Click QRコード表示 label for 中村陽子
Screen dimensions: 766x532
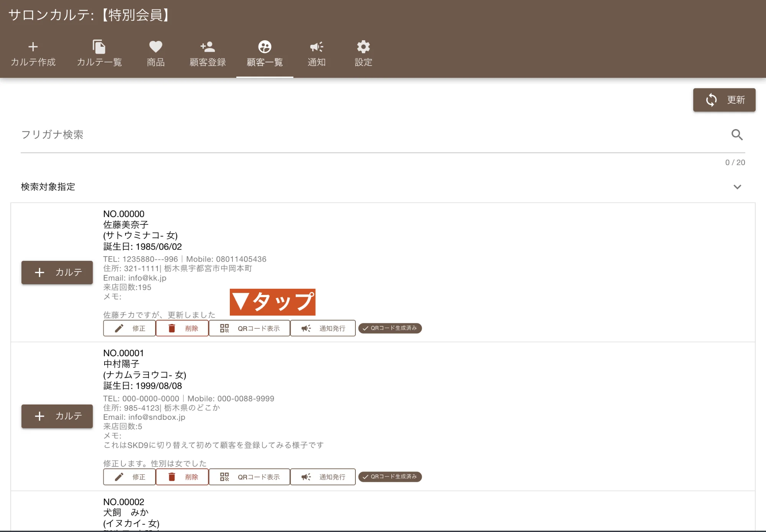(x=259, y=477)
